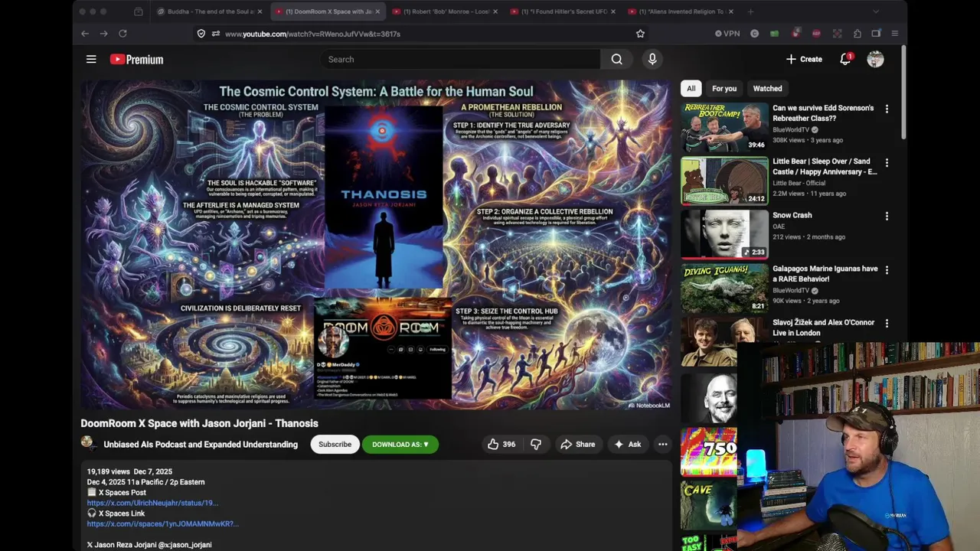Open the x.com/i/spaces link
The image size is (980, 551).
(x=163, y=524)
